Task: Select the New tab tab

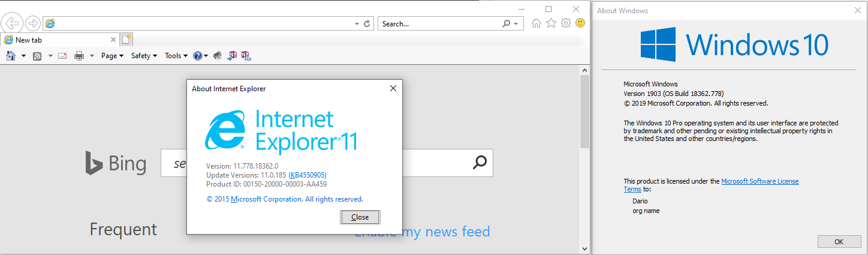Action: (x=60, y=40)
